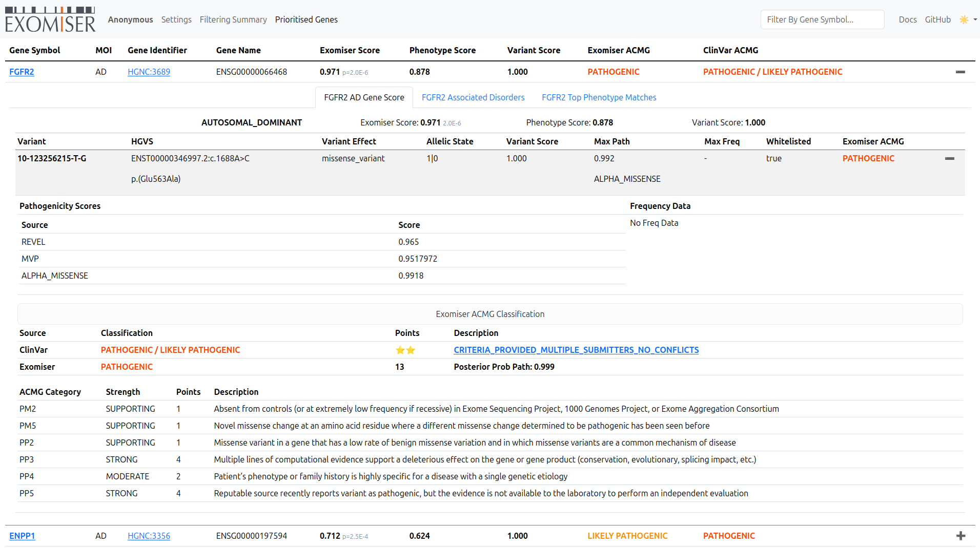Screen dimensions: 980x548
Task: Open the ENPP1 gene symbol link
Action: click(x=22, y=536)
